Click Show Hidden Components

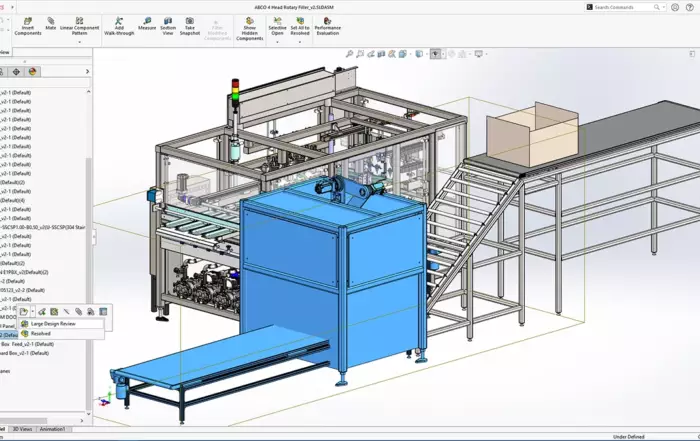[250, 29]
